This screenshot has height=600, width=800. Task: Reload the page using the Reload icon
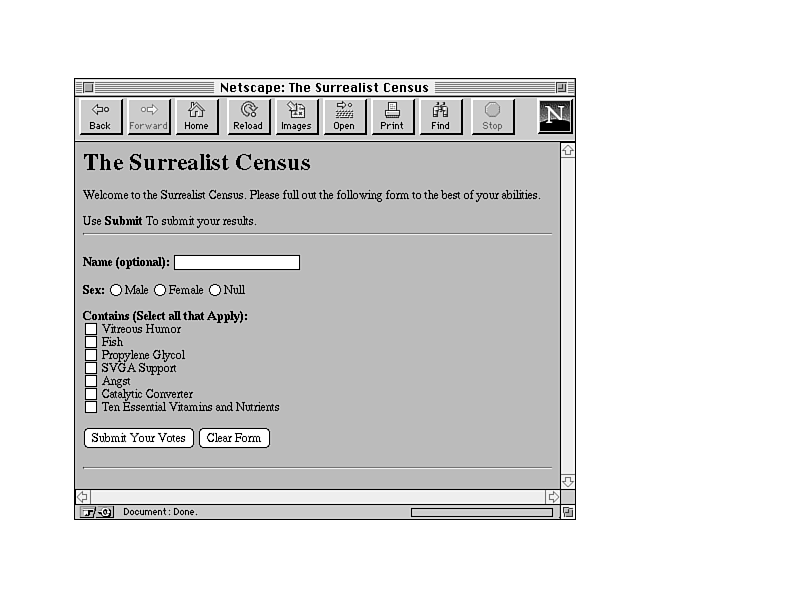(x=247, y=116)
